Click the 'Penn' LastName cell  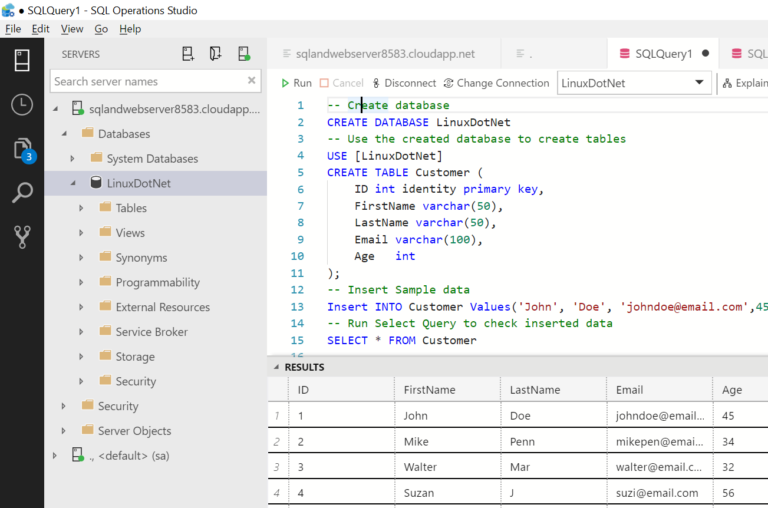[553, 441]
